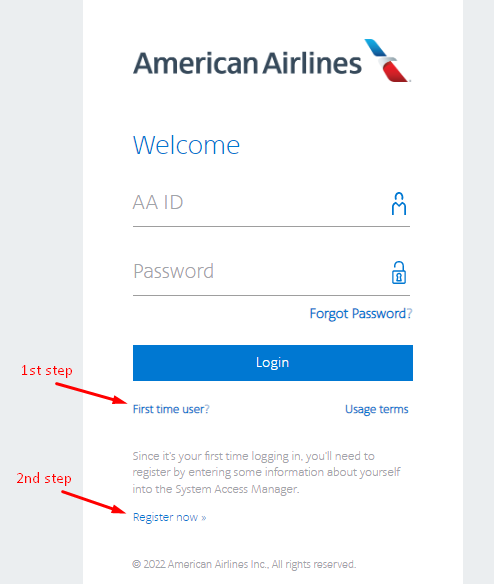The width and height of the screenshot is (494, 584).
Task: Focus the AA ID input field
Action: pos(271,203)
